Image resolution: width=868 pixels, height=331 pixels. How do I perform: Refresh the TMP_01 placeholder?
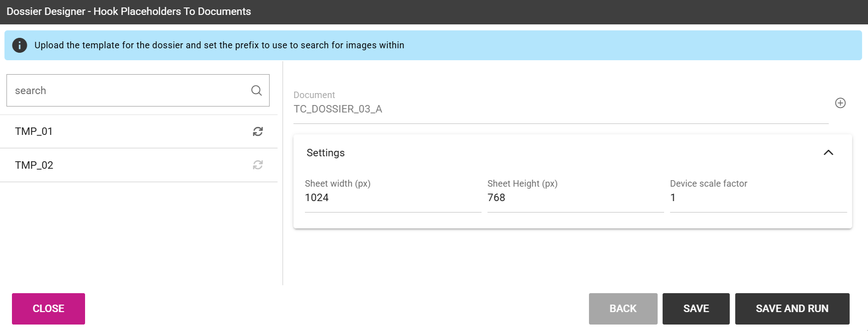(x=258, y=131)
